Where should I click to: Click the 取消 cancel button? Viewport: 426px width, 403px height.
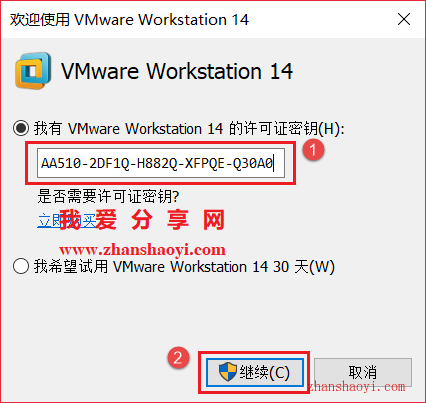(363, 372)
